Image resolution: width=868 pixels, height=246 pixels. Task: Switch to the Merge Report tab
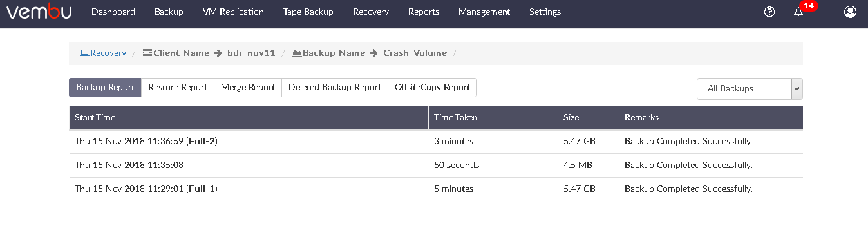click(248, 88)
